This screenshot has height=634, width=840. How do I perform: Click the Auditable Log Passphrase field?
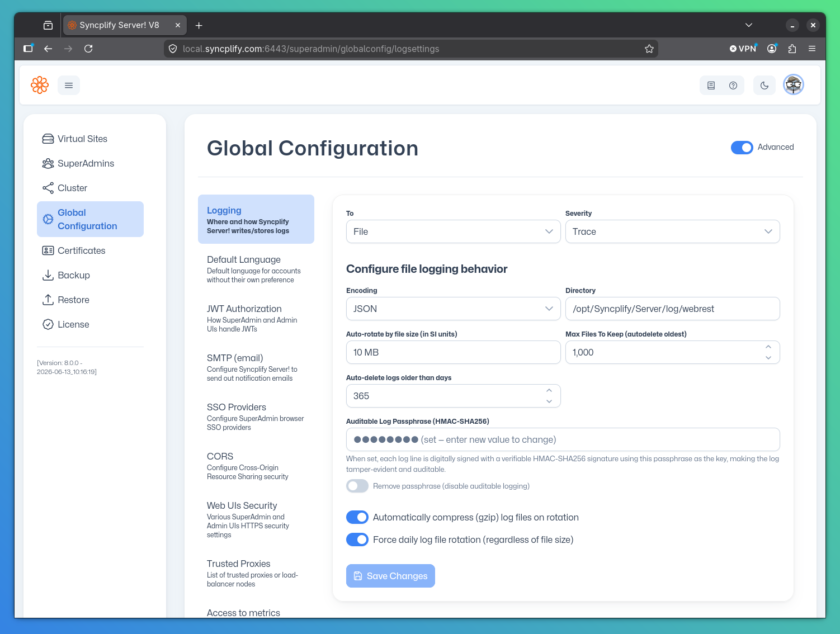[x=563, y=439]
